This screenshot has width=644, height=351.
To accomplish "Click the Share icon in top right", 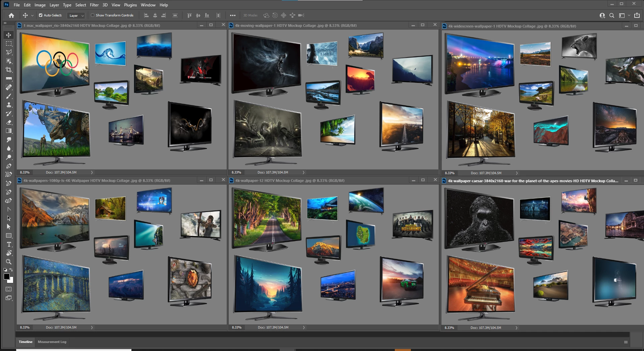I will [637, 15].
